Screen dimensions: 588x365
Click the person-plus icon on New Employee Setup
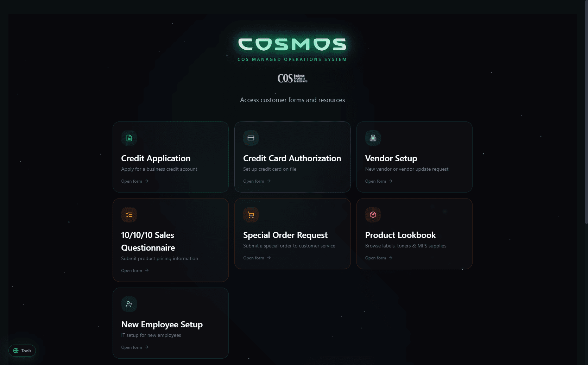[129, 304]
